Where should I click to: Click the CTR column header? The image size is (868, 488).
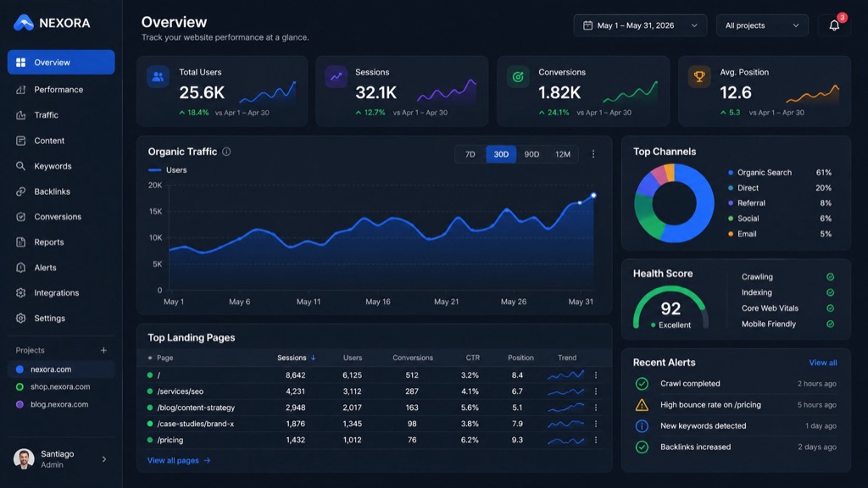473,358
